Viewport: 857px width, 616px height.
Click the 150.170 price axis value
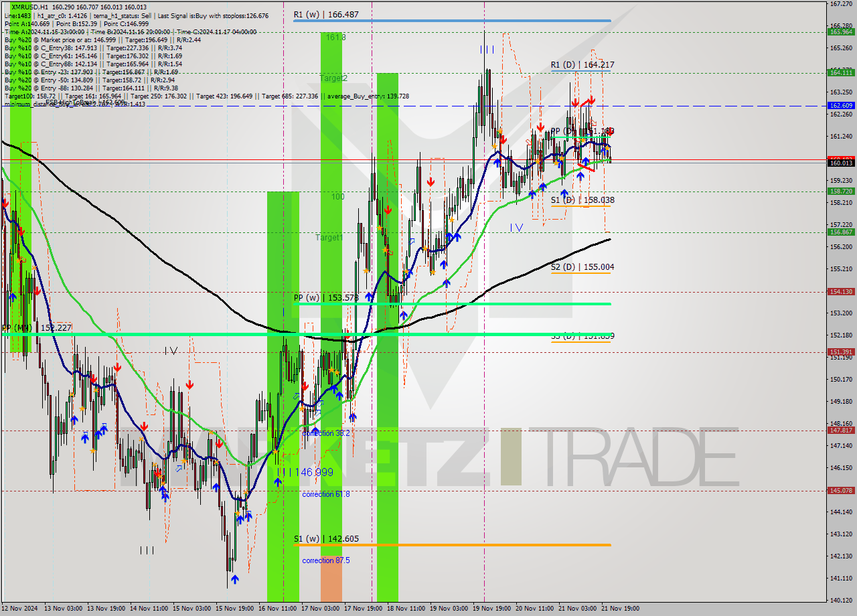point(840,379)
